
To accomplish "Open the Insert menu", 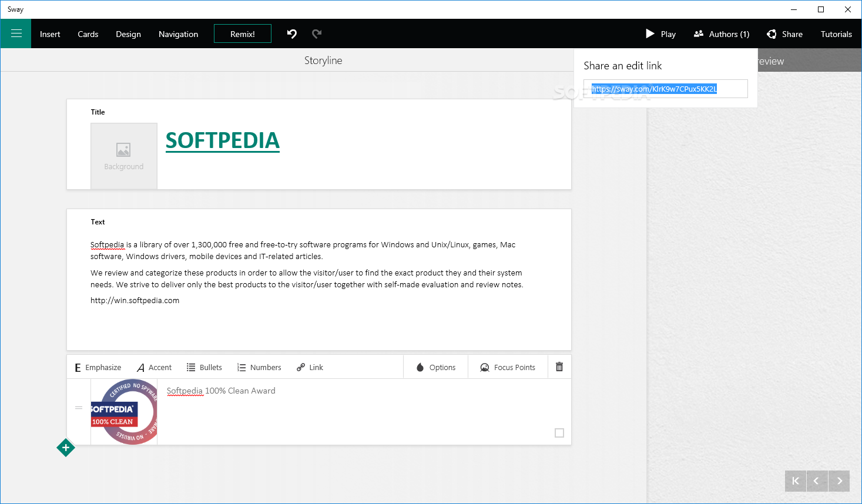I will (50, 34).
